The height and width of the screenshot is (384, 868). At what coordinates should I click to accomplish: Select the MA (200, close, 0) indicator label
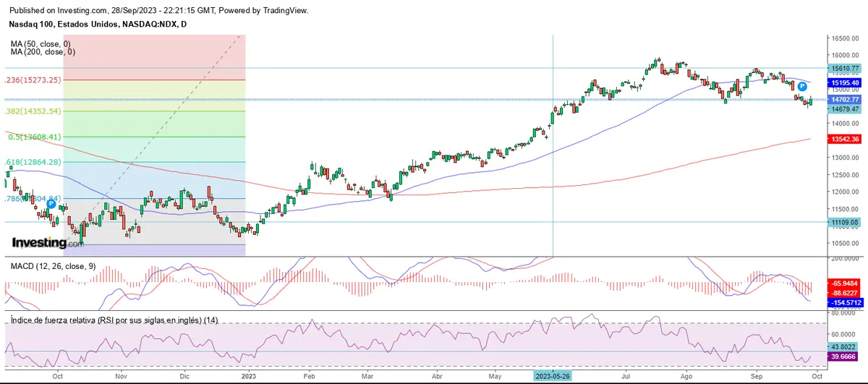click(43, 52)
